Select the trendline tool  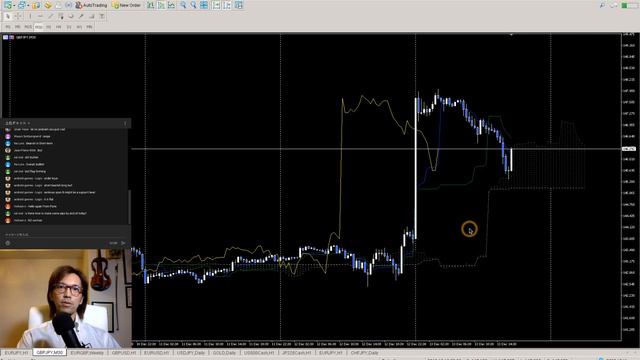pos(51,16)
